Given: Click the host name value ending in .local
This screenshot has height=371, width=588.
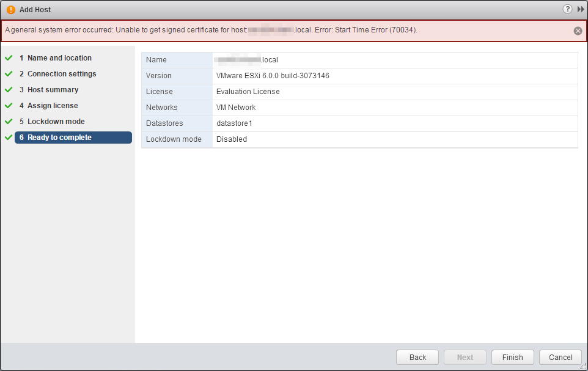Looking at the screenshot, I should point(246,60).
